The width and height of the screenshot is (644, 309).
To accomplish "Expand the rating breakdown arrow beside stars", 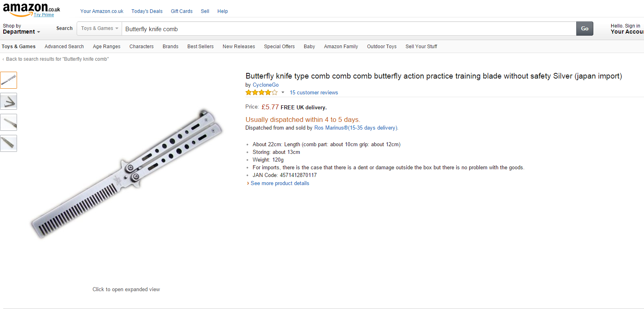I will click(283, 93).
